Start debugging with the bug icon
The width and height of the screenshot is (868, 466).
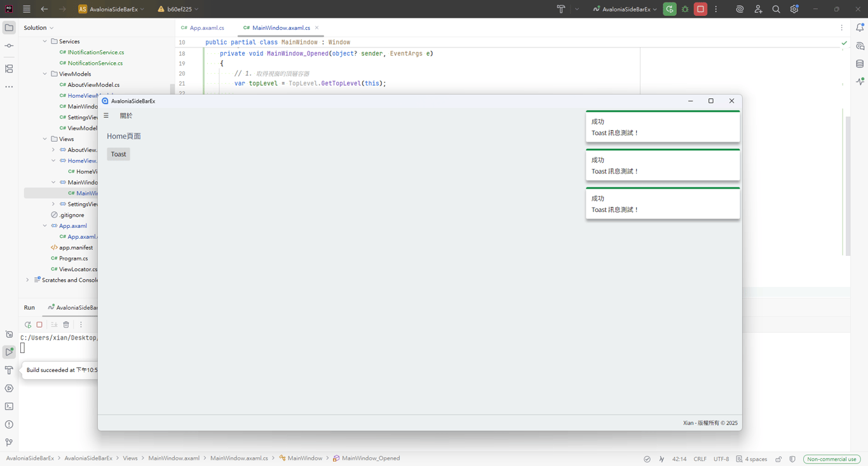[x=685, y=9]
